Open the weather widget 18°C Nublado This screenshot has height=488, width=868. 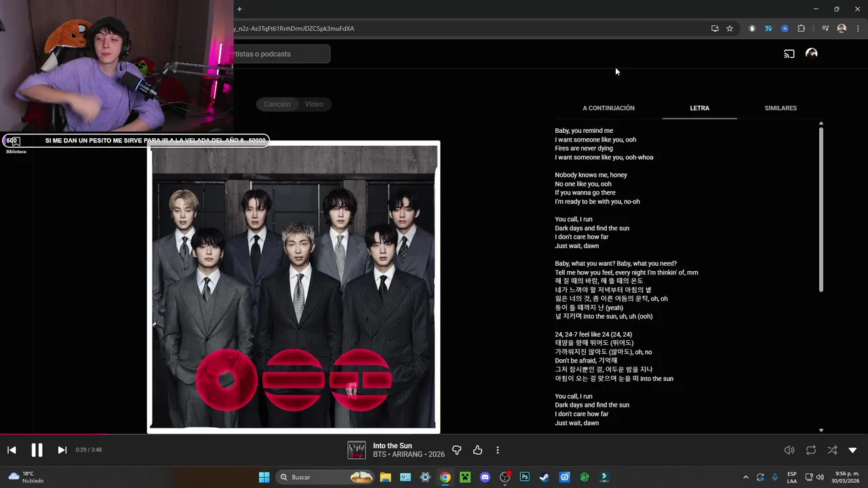tap(26, 477)
